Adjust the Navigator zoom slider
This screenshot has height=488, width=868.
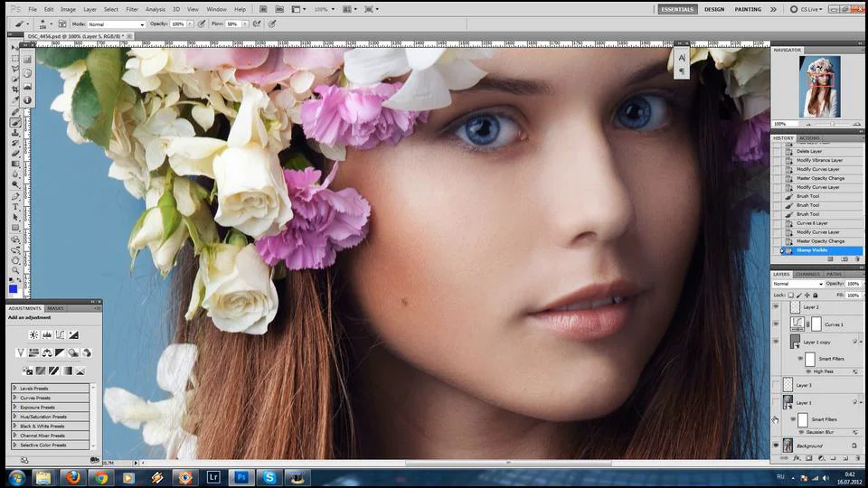pyautogui.click(x=832, y=124)
